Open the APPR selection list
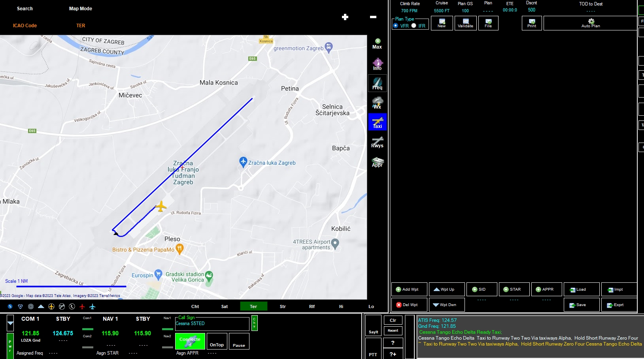Image resolution: width=644 pixels, height=359 pixels. click(546, 289)
